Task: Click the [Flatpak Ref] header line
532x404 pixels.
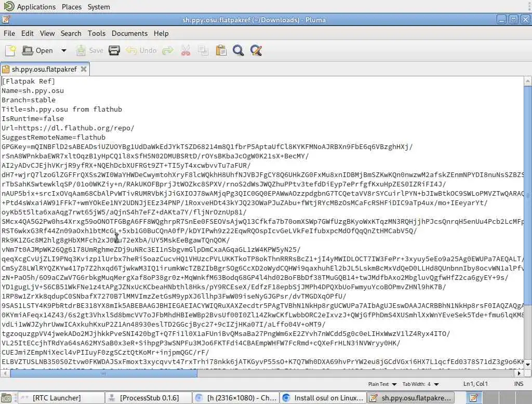Action: click(28, 82)
